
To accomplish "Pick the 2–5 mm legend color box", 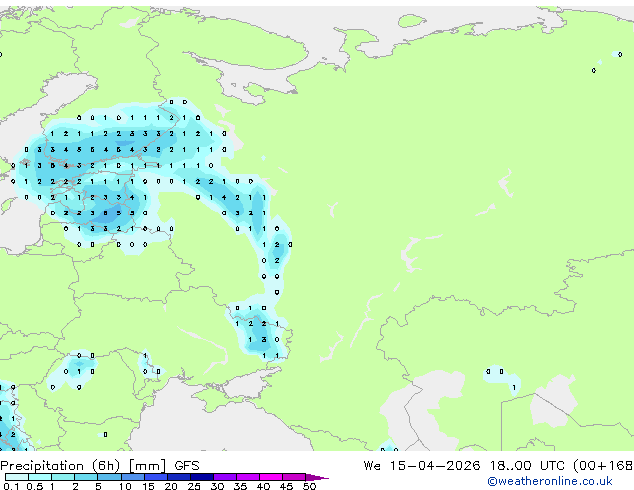I will click(86, 477).
